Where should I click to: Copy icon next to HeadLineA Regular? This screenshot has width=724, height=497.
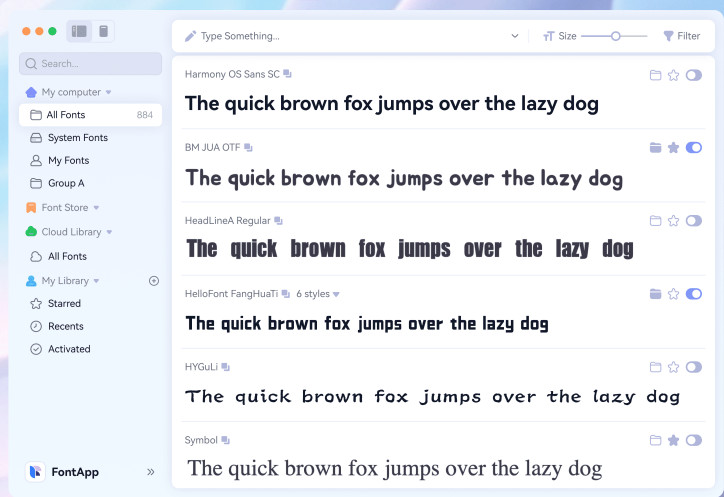[x=278, y=221]
